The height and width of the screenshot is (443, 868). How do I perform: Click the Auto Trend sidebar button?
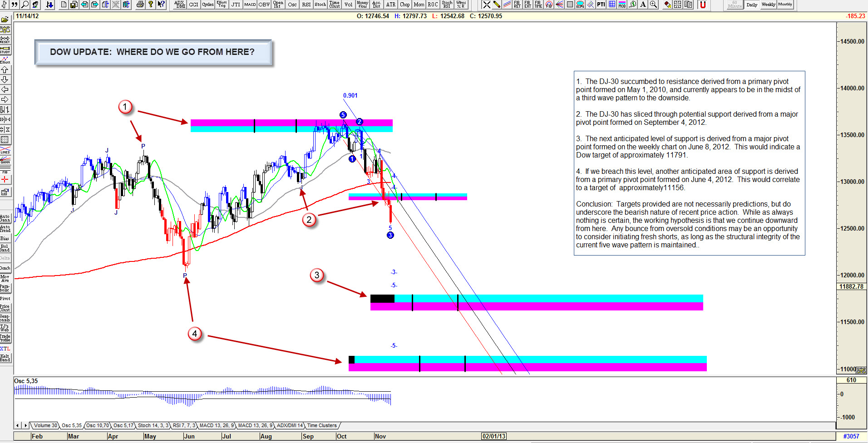coord(5,228)
